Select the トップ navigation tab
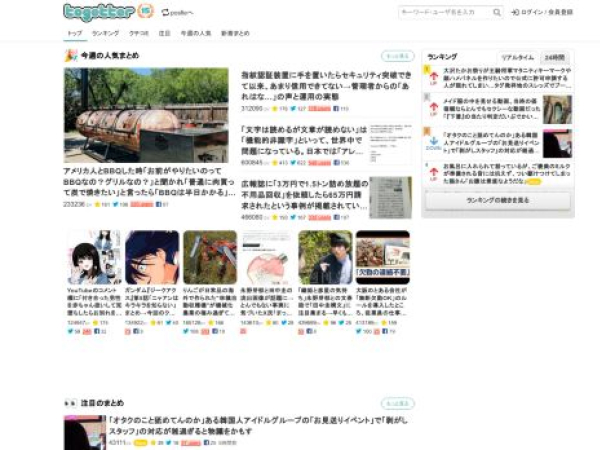 75,33
